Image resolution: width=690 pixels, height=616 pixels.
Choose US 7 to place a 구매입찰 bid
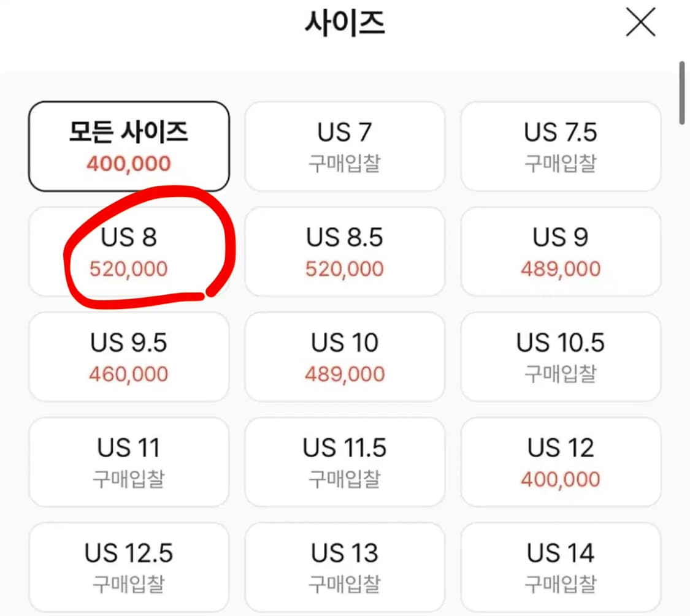(344, 146)
